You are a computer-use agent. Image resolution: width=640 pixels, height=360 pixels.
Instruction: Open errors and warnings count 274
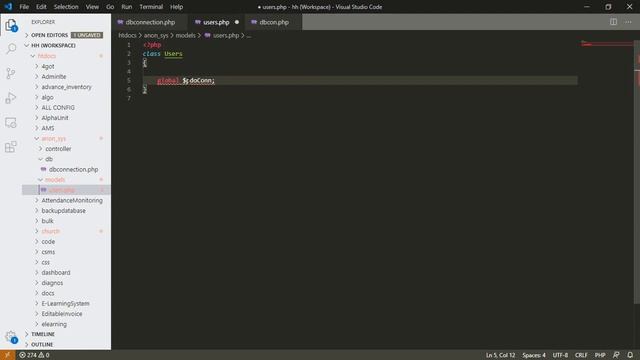34,355
